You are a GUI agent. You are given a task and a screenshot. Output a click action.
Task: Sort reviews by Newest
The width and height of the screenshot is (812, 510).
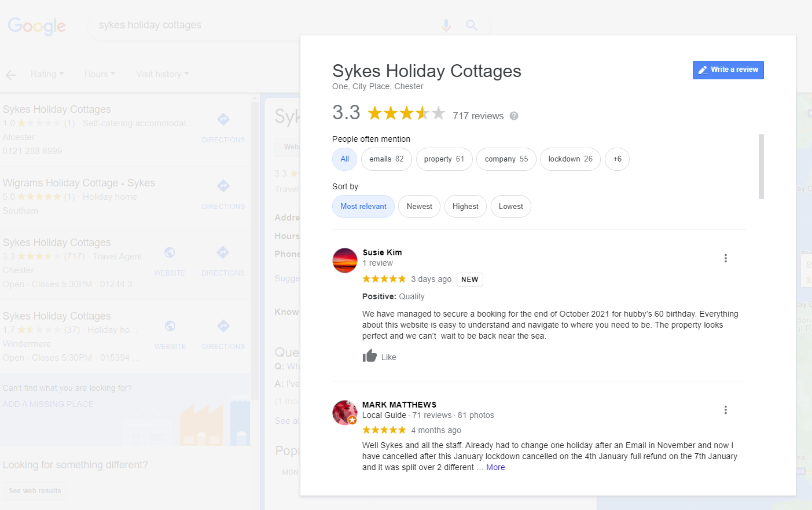419,207
